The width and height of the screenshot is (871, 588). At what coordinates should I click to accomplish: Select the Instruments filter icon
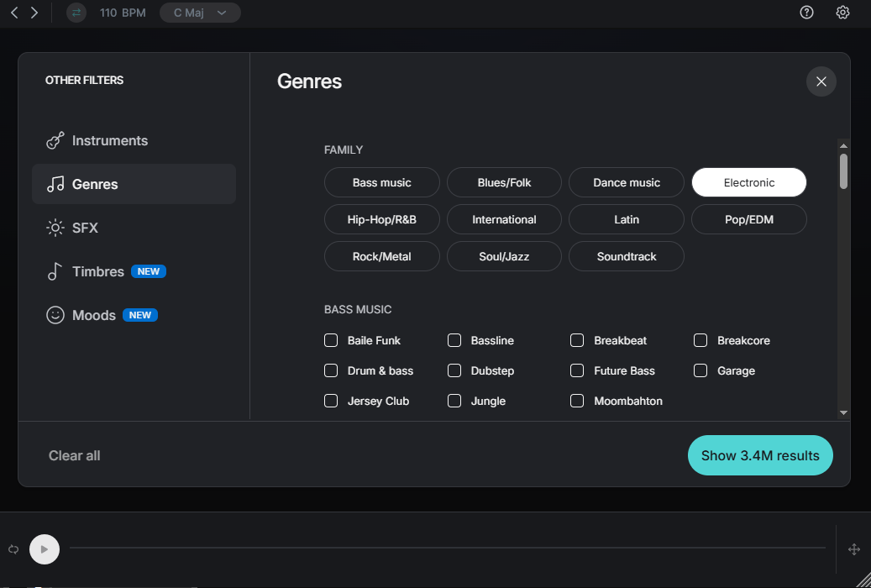pos(54,140)
